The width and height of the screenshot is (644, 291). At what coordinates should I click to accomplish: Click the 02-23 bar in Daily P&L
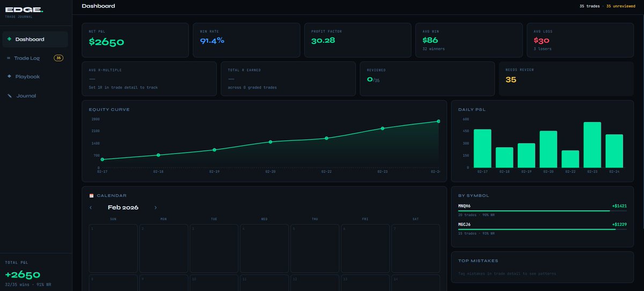click(x=592, y=145)
